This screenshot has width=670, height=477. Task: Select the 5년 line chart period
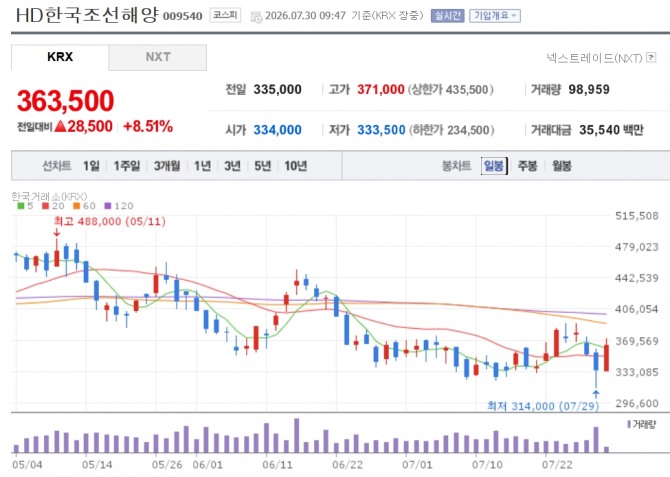(263, 166)
